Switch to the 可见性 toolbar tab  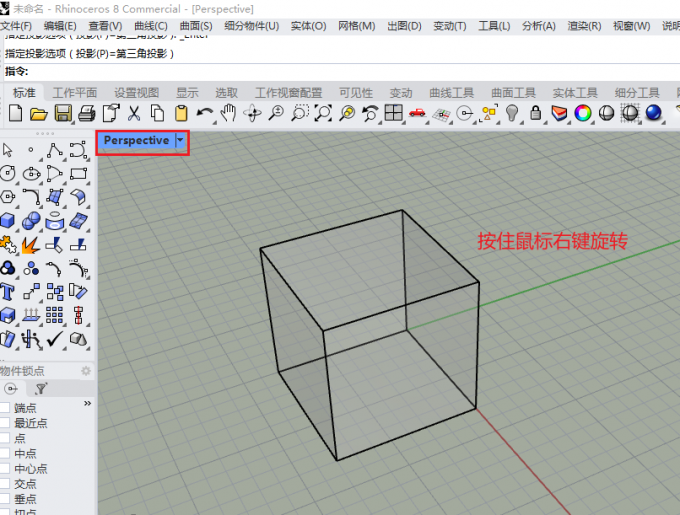[x=356, y=93]
